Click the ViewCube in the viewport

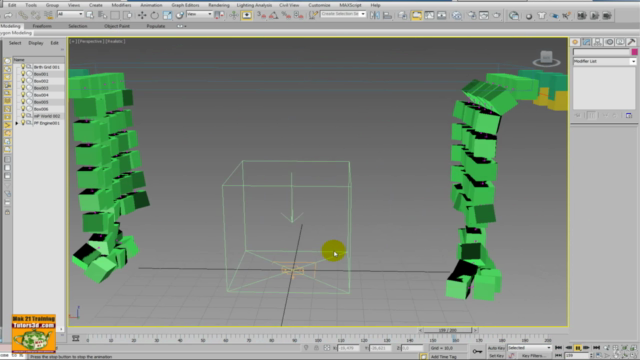[x=547, y=59]
